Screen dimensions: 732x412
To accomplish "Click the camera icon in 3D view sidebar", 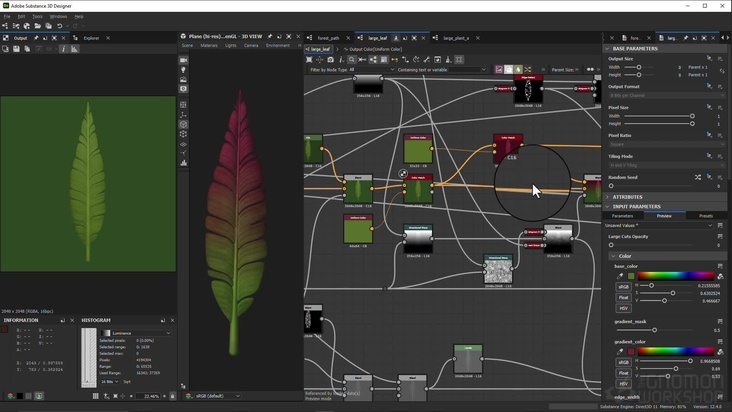I will click(x=183, y=60).
